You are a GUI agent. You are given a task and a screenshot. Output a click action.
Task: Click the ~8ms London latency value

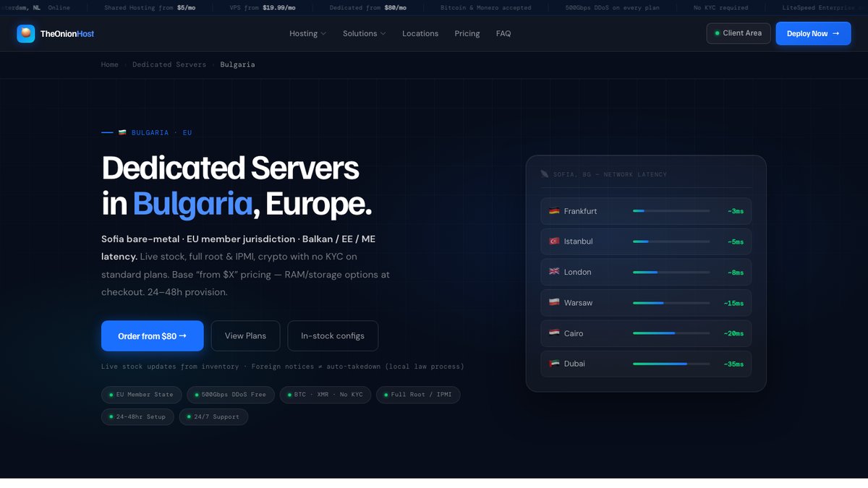pyautogui.click(x=736, y=272)
